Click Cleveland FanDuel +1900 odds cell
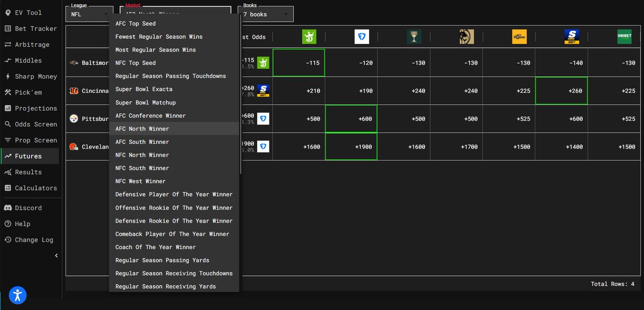644x310 pixels. pyautogui.click(x=351, y=146)
